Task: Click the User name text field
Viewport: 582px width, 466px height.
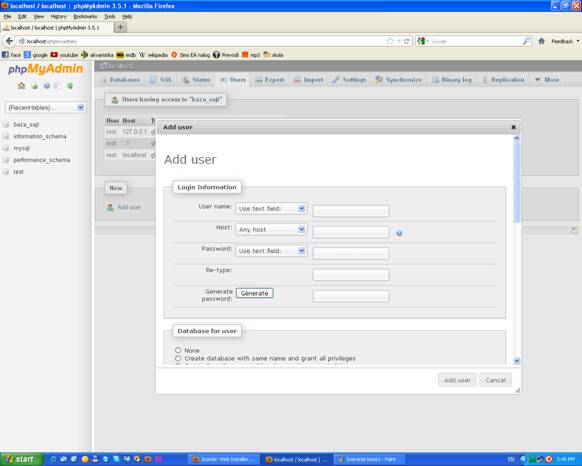Action: tap(351, 211)
